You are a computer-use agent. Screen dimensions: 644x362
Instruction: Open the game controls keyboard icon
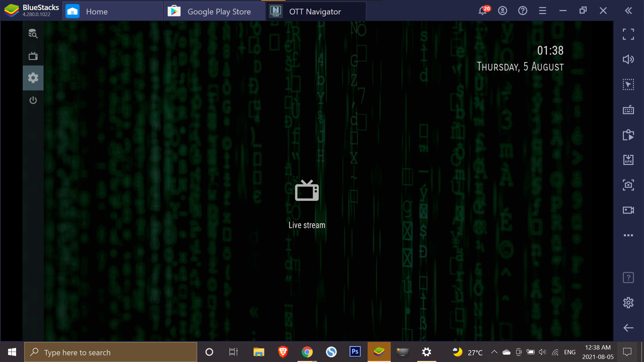(628, 110)
